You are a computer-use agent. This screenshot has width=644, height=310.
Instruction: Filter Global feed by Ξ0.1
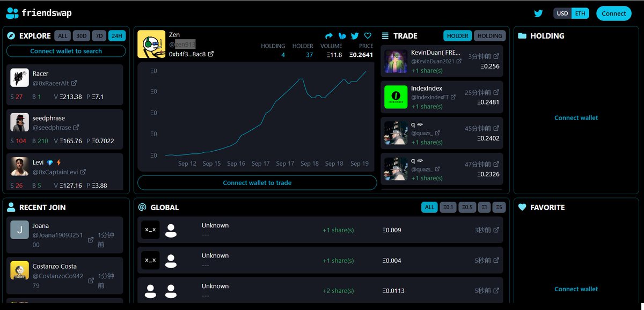click(x=447, y=208)
